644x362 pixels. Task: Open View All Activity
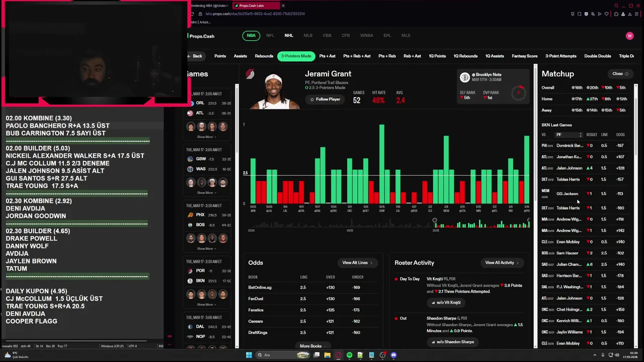[502, 263]
